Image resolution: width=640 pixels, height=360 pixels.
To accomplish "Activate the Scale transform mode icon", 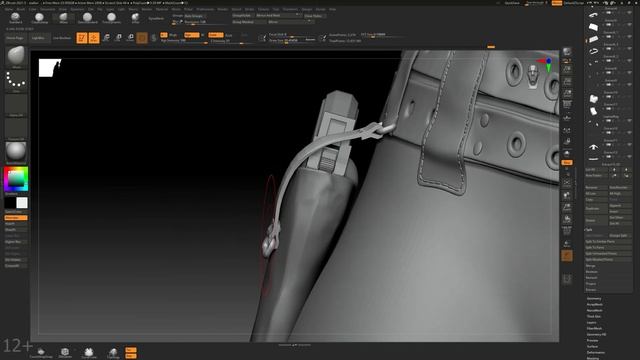I will (x=118, y=38).
